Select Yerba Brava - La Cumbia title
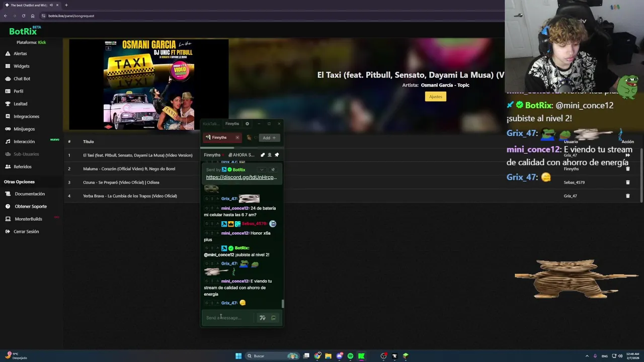Image resolution: width=644 pixels, height=362 pixels. (x=130, y=196)
